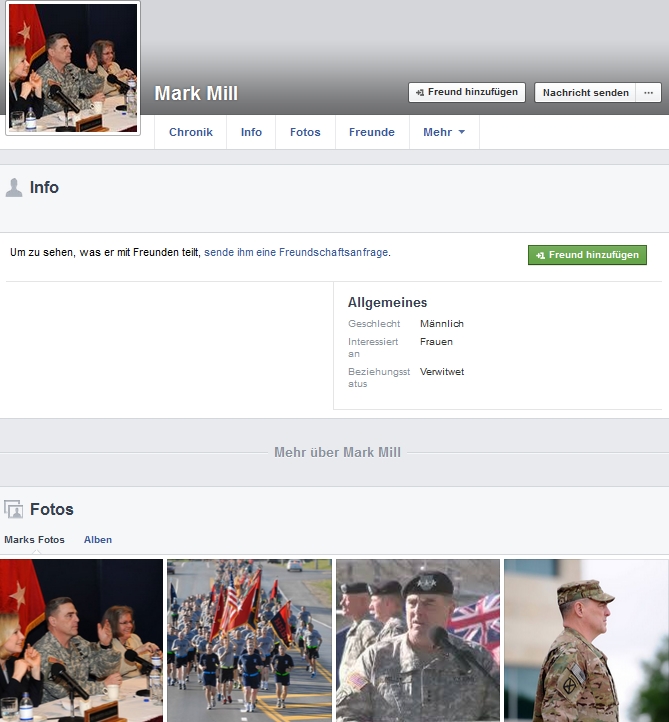669x722 pixels.
Task: Expand the Mehr dropdown menu
Action: coord(443,132)
